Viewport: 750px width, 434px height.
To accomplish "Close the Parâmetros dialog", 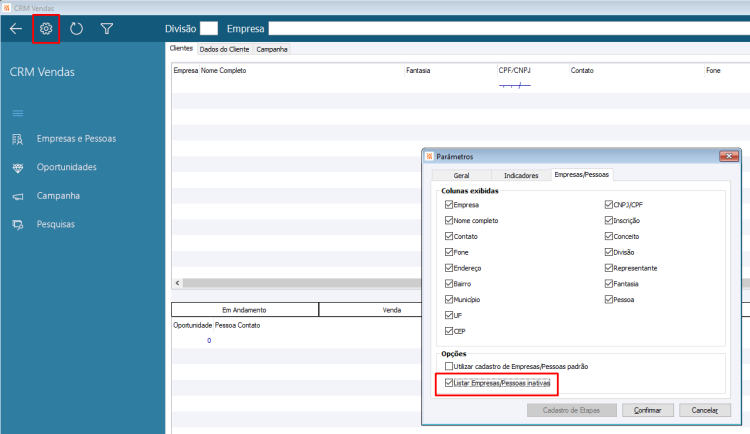I will point(728,156).
